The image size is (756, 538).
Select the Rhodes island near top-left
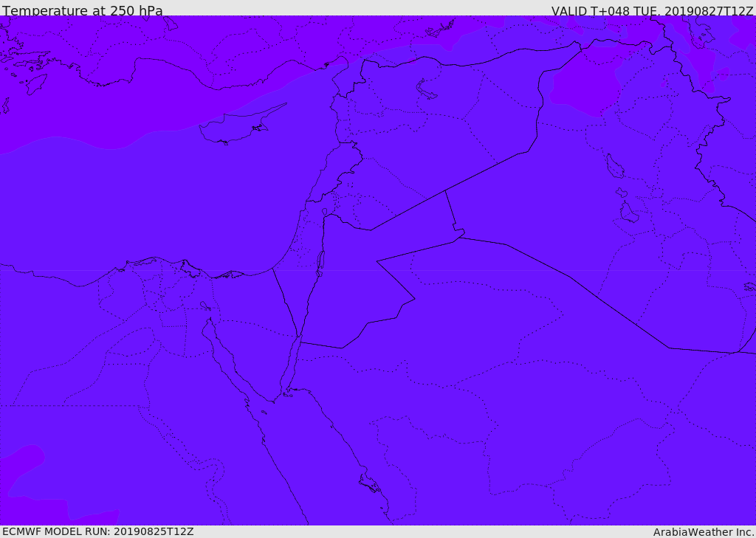pos(36,84)
